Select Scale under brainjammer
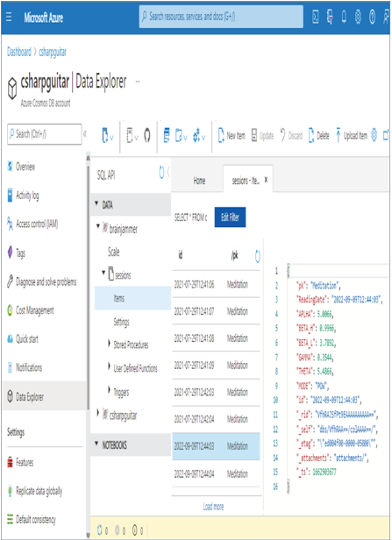Screen dimensions: 392x540 (114, 252)
